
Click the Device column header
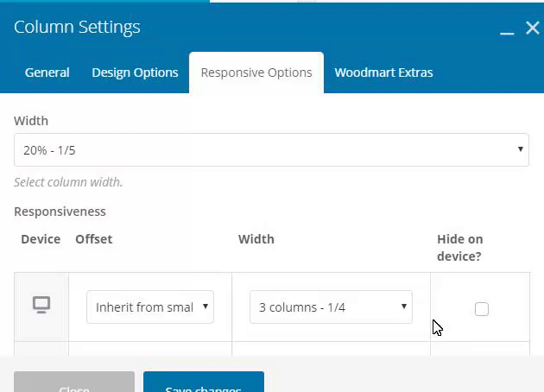pyautogui.click(x=41, y=239)
